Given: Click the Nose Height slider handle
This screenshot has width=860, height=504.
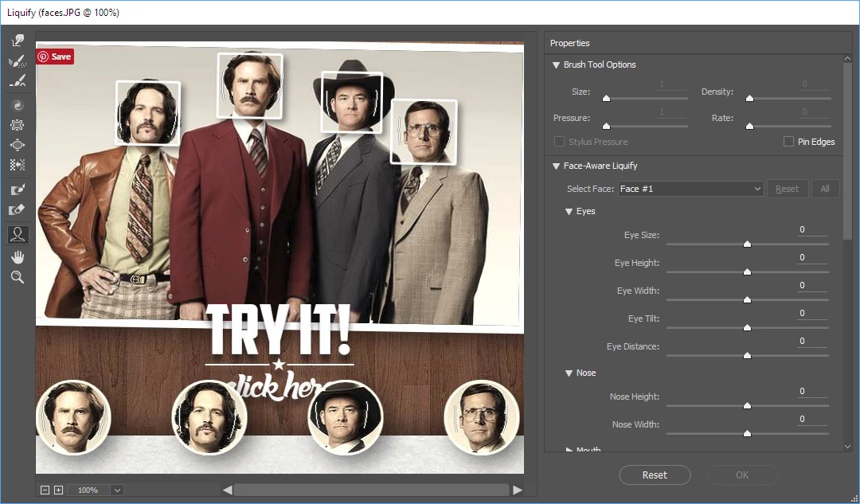Looking at the screenshot, I should [x=747, y=406].
